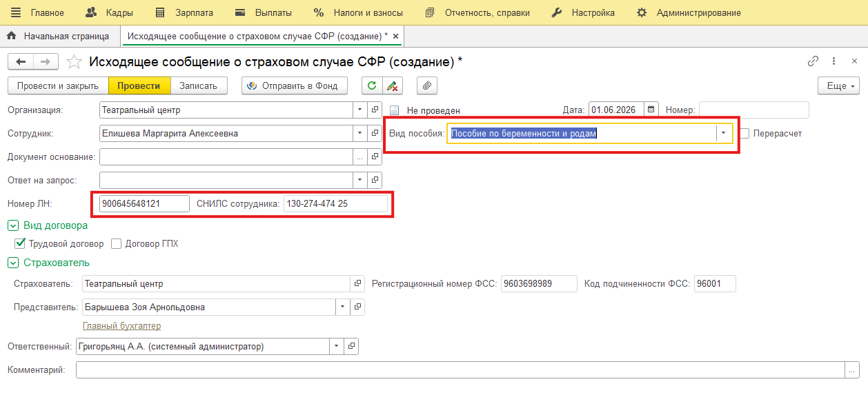
Task: Click the Номер ЛН field
Action: tap(144, 203)
